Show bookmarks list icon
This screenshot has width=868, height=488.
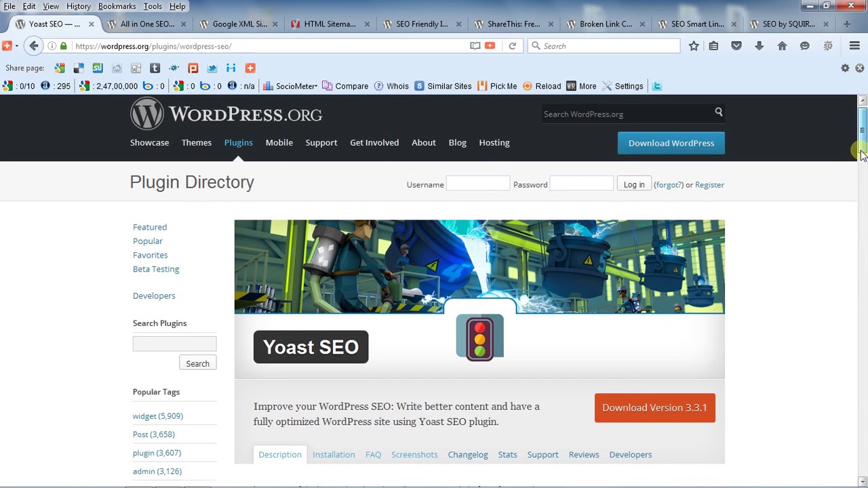coord(713,46)
